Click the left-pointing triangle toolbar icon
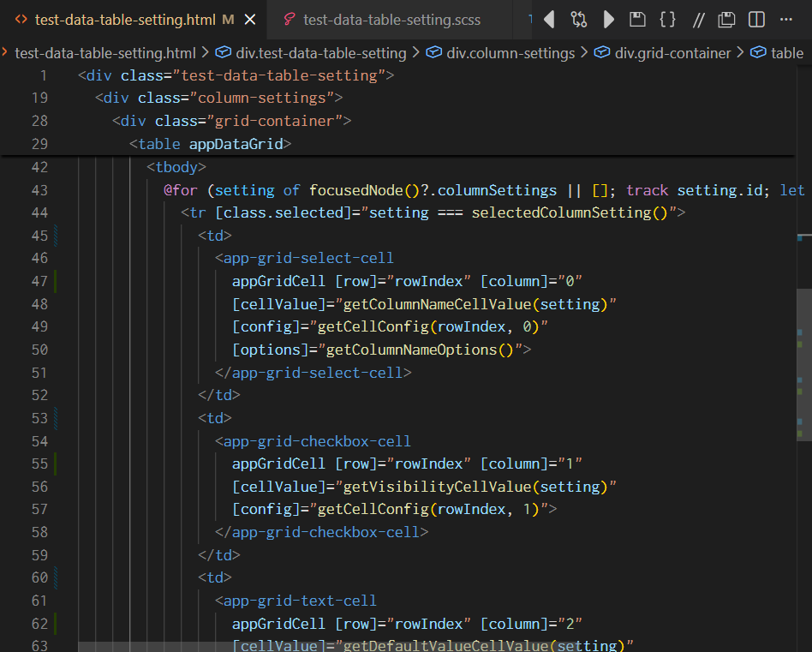This screenshot has height=652, width=812. (x=549, y=20)
